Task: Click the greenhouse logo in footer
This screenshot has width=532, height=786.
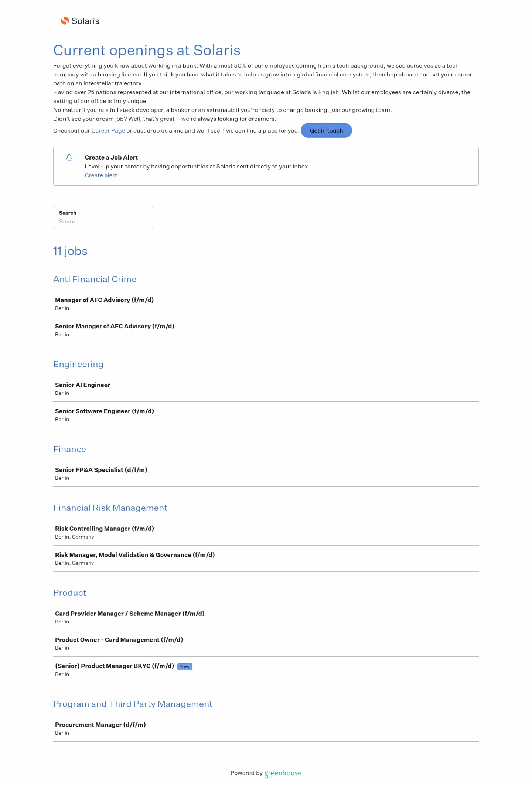Action: click(283, 773)
